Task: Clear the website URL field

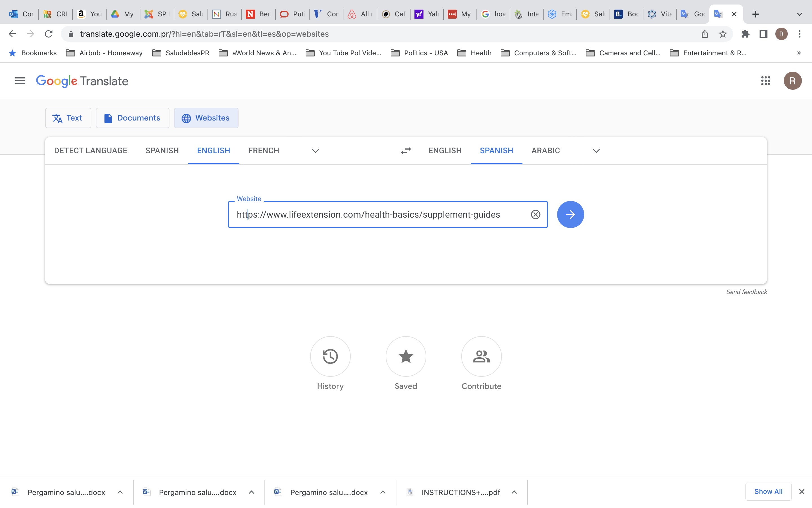Action: 535,214
